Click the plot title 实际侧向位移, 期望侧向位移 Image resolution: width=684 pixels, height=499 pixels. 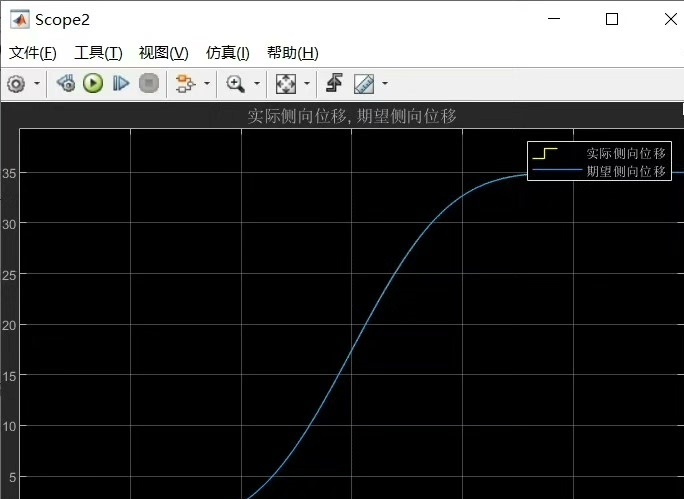[x=352, y=116]
